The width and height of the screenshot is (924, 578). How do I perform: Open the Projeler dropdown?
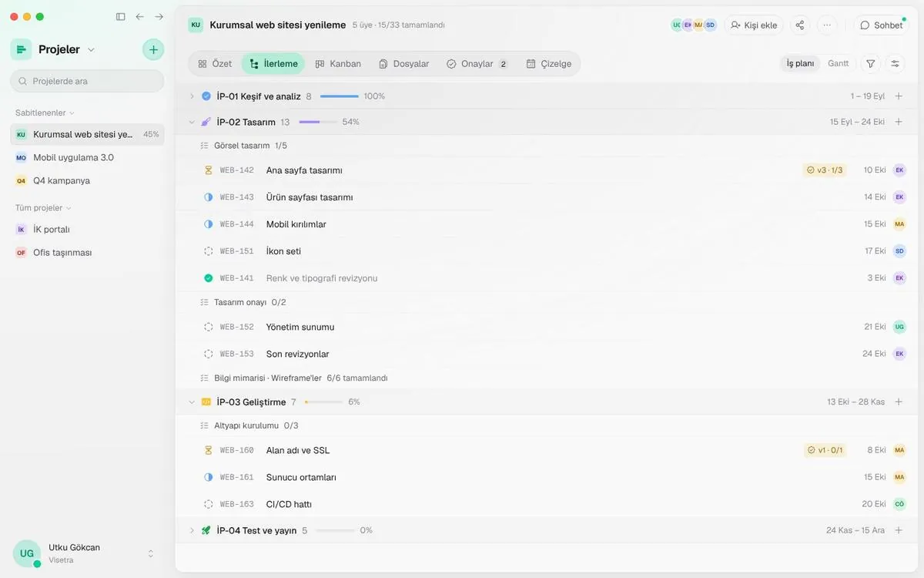(67, 49)
